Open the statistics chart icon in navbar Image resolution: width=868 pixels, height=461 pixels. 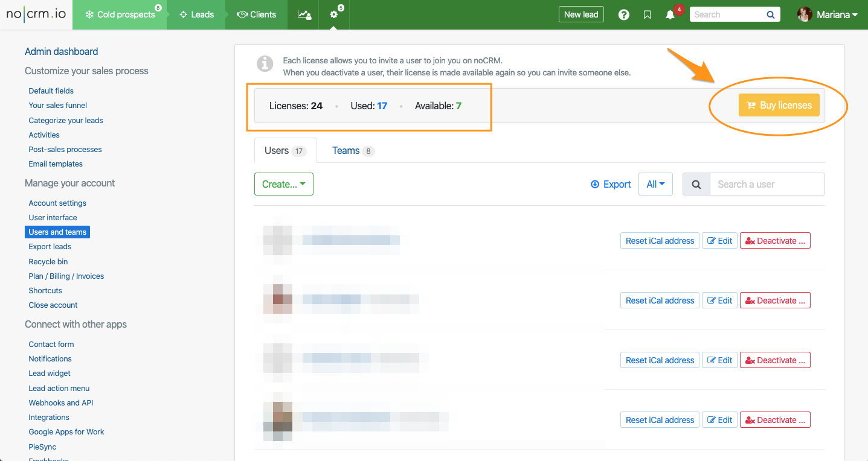click(304, 14)
